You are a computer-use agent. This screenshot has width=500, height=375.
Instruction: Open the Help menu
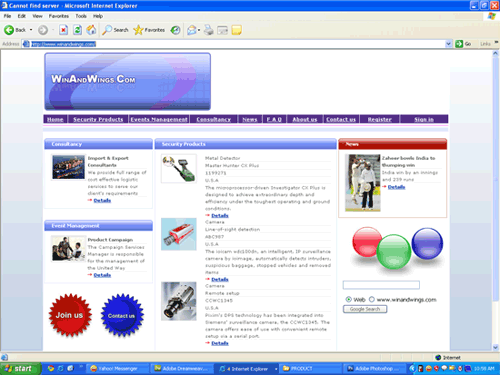[98, 16]
